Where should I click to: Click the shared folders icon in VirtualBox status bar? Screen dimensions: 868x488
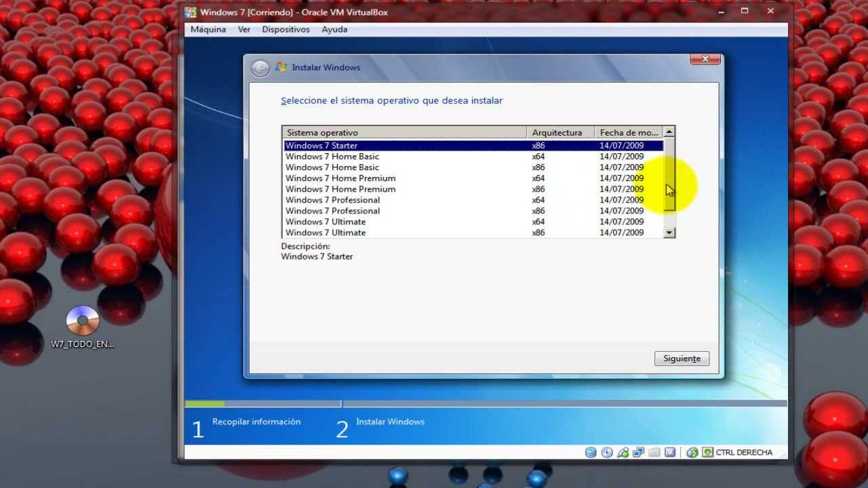tap(654, 453)
